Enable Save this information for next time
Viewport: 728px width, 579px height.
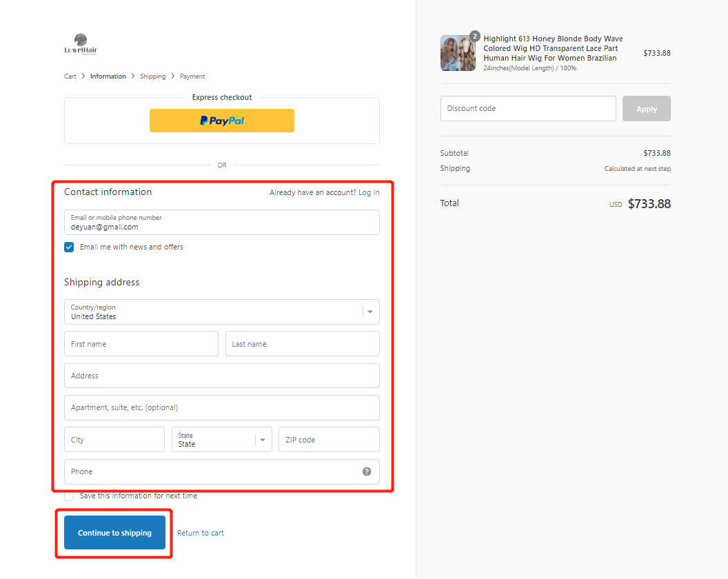point(69,496)
